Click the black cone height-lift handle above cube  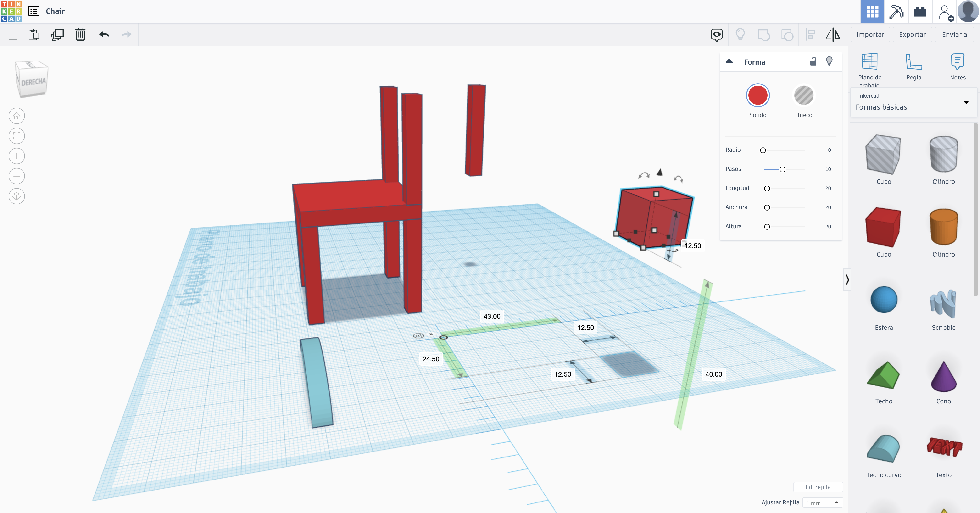click(x=660, y=172)
